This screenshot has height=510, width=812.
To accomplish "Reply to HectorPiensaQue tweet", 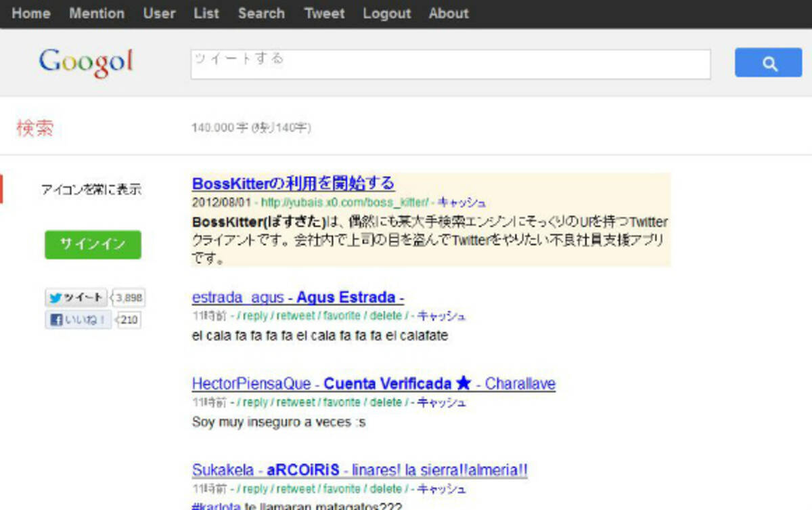I will (255, 402).
